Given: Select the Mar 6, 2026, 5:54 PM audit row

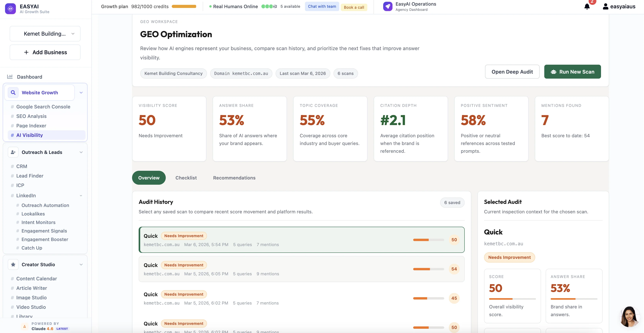Looking at the screenshot, I should click(x=301, y=240).
